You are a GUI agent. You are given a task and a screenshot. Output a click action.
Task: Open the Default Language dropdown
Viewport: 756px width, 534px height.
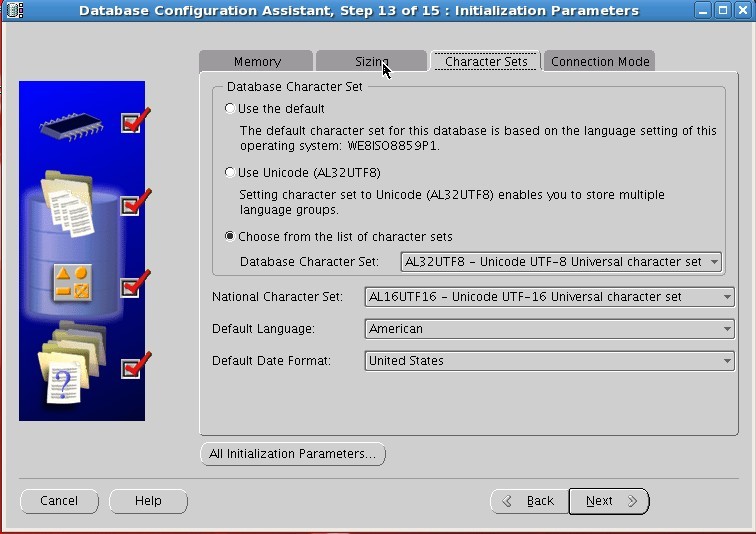coord(550,329)
